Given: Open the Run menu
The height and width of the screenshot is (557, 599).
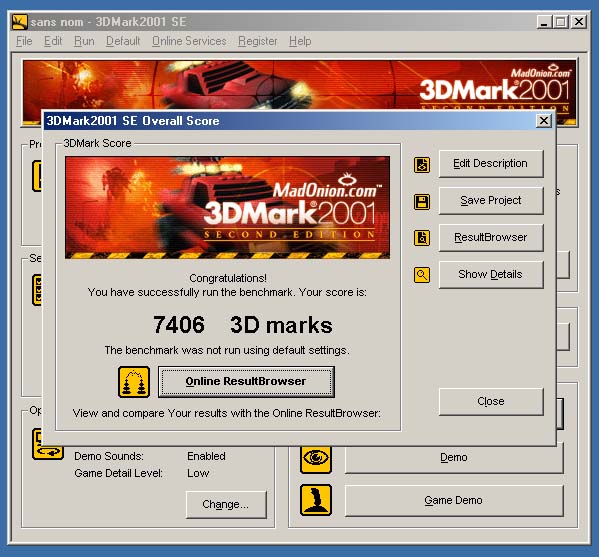Looking at the screenshot, I should coord(84,41).
